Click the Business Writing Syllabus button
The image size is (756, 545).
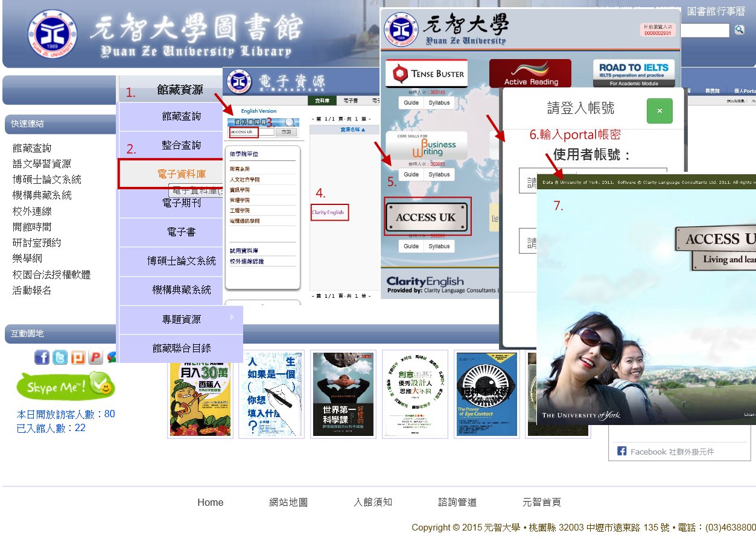(439, 175)
